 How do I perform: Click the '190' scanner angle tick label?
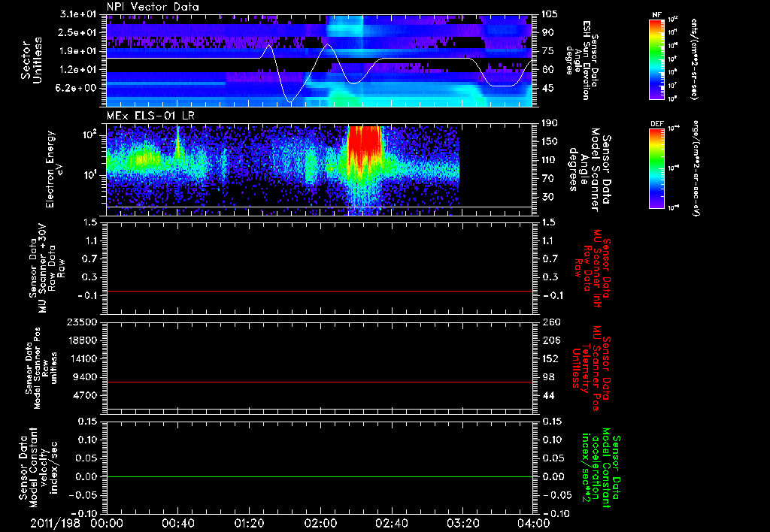coord(550,123)
